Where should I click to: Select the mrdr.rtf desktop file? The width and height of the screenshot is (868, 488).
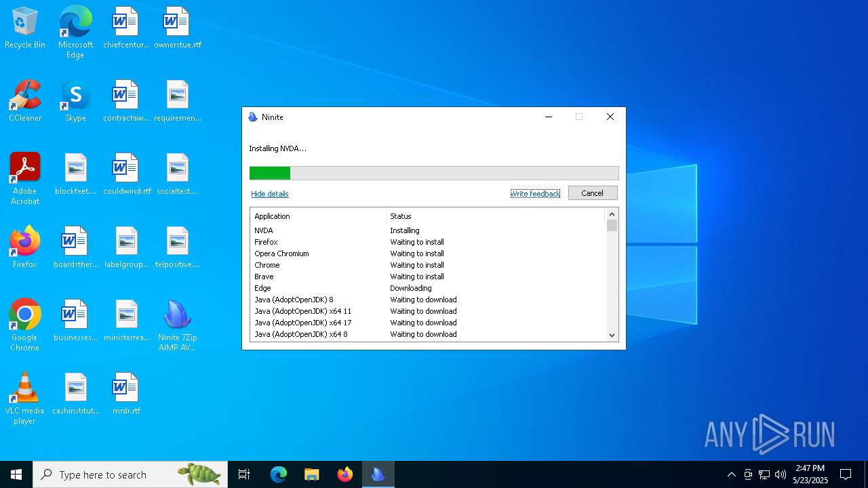127,394
